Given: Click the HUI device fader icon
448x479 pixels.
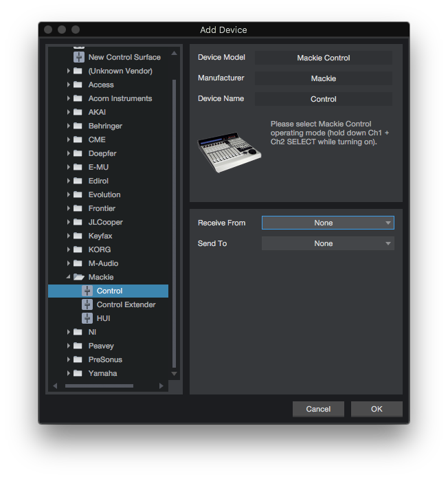Looking at the screenshot, I should click(x=87, y=318).
